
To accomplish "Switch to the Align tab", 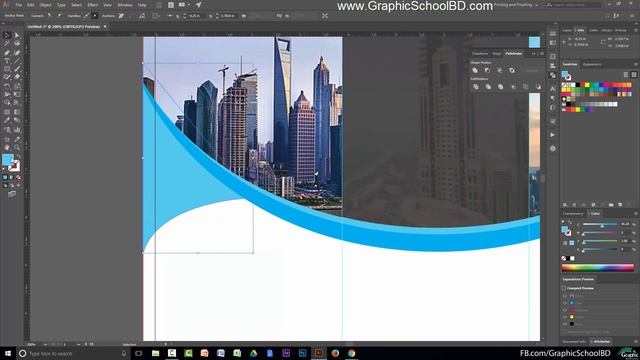I will pyautogui.click(x=497, y=53).
